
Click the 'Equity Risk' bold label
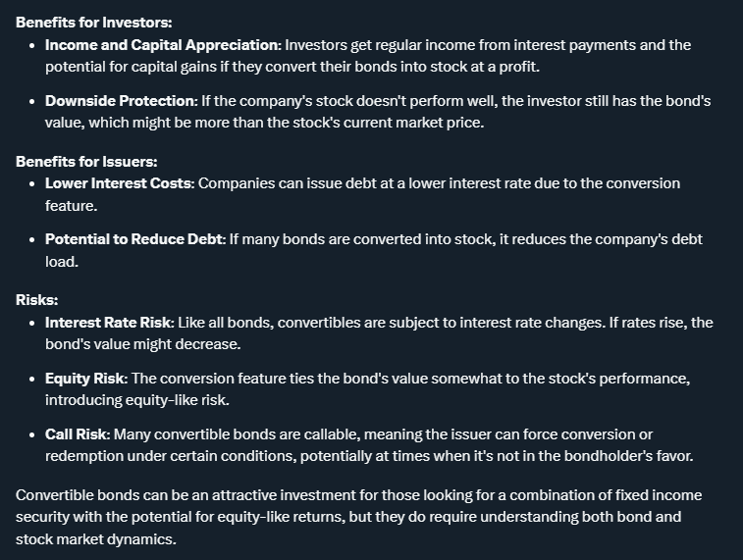pos(85,379)
